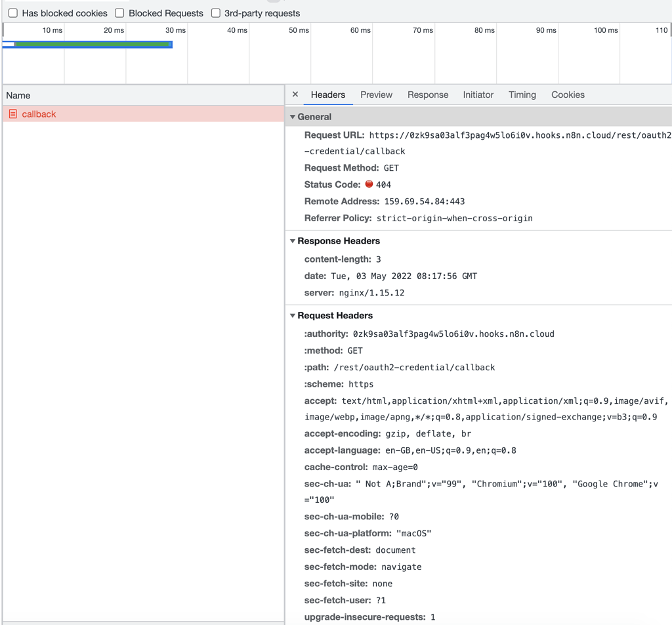Click the Request URL value
The image size is (672, 625).
(488, 143)
